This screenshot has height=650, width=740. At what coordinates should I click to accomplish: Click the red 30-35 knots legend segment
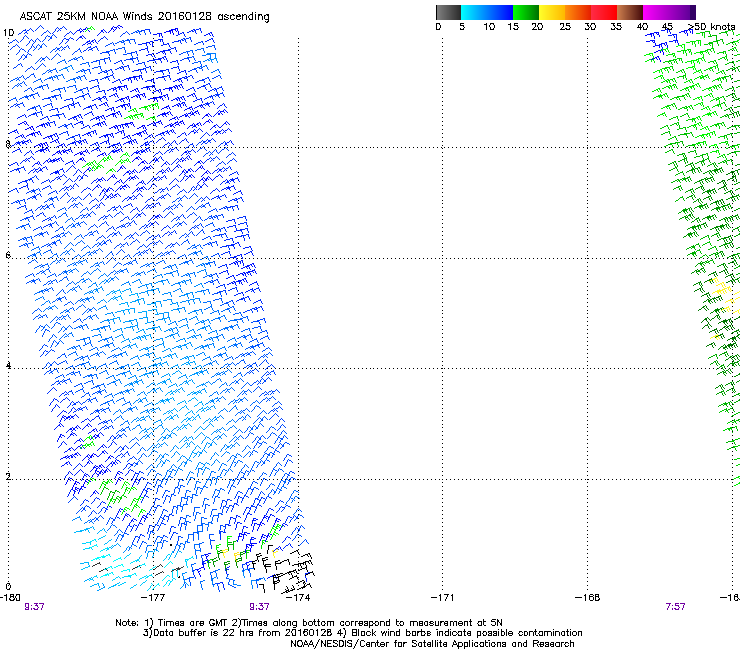(x=604, y=12)
